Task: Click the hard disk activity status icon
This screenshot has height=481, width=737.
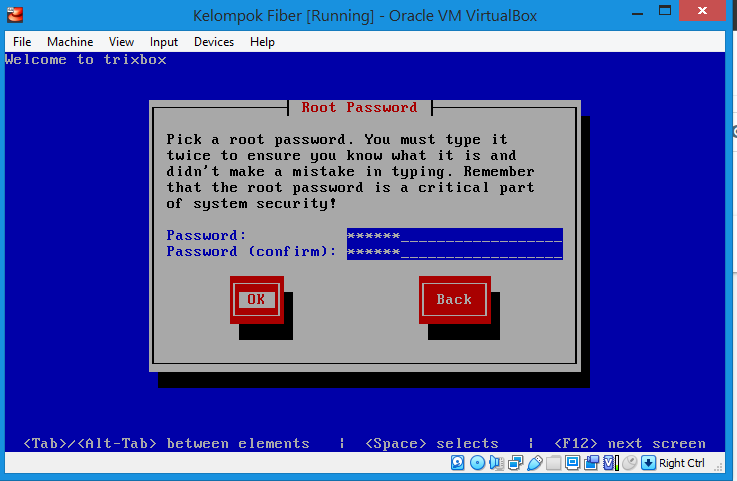Action: coord(457,463)
